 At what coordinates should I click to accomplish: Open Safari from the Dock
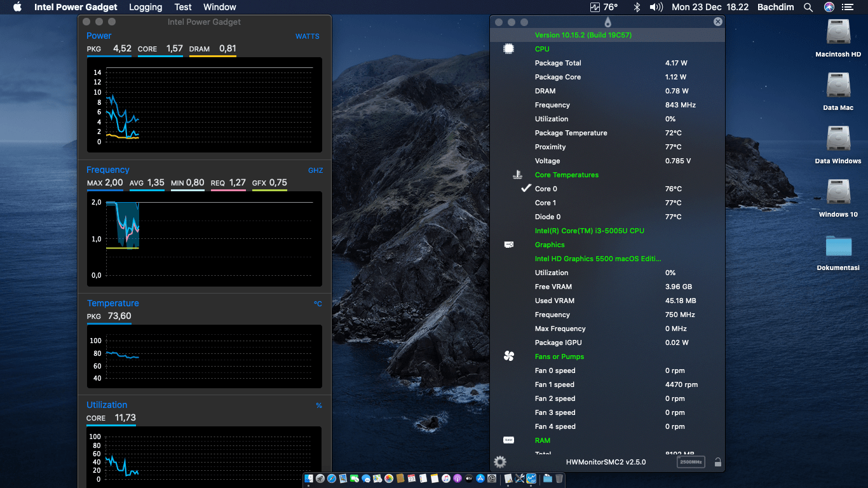(331, 478)
